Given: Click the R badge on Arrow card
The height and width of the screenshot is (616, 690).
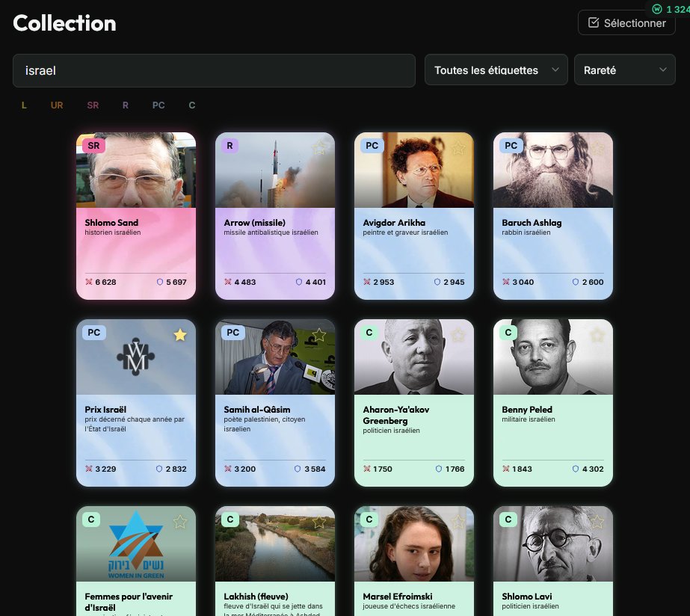Looking at the screenshot, I should [230, 146].
